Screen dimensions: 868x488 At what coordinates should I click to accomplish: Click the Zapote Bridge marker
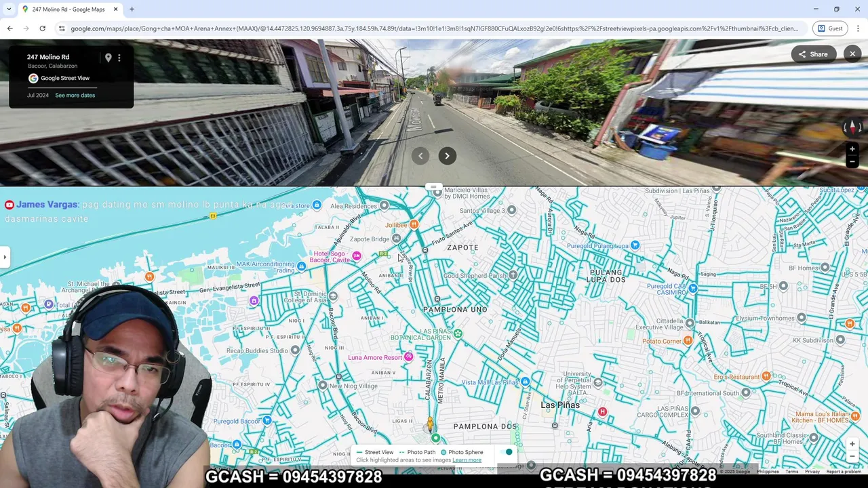[x=396, y=239]
